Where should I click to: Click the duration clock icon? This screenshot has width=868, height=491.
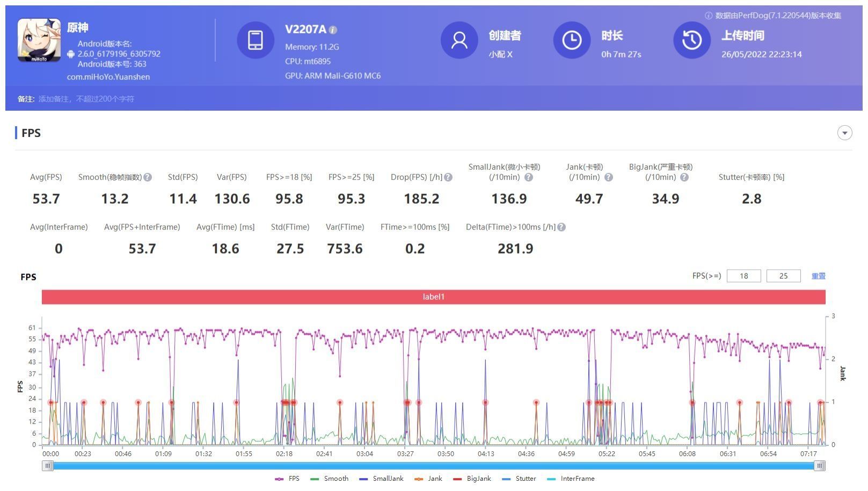click(x=572, y=40)
